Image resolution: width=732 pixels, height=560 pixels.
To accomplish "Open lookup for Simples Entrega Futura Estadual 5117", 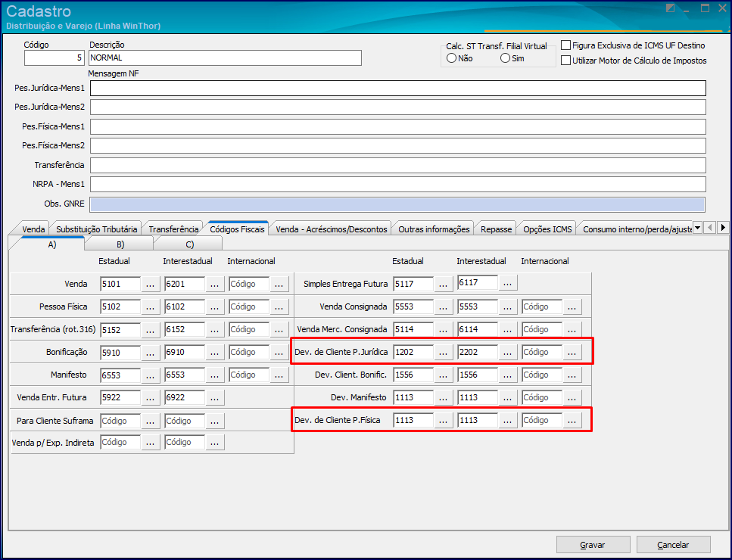I will tap(443, 285).
